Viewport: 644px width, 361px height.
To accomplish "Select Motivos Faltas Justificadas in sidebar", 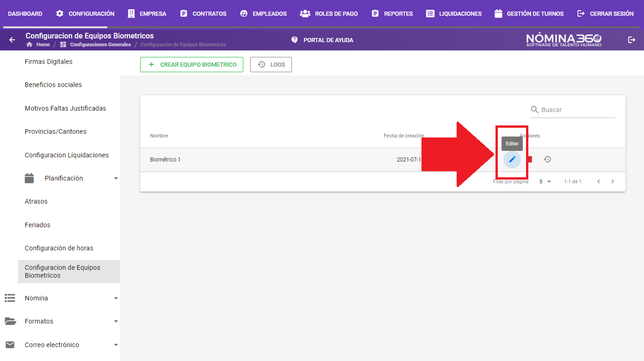I will point(65,108).
